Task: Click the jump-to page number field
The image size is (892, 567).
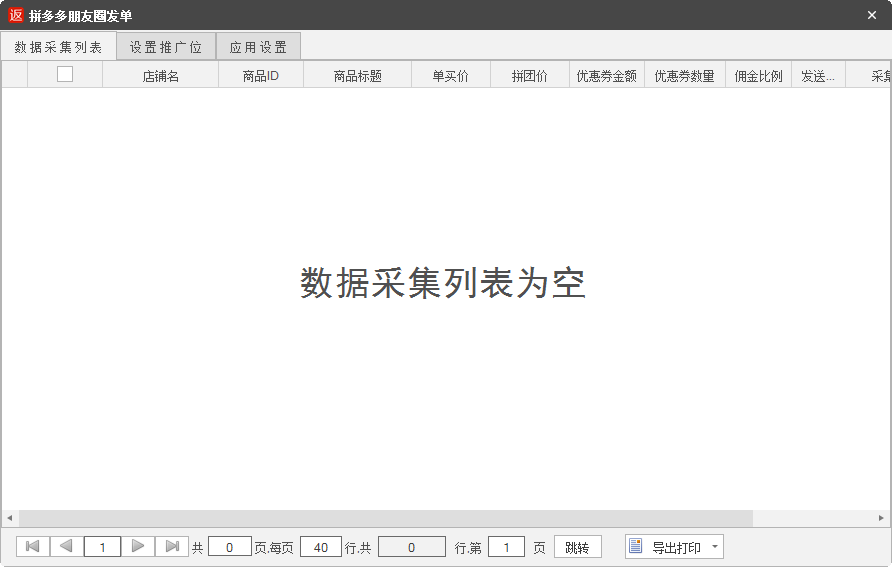Action: (x=506, y=547)
